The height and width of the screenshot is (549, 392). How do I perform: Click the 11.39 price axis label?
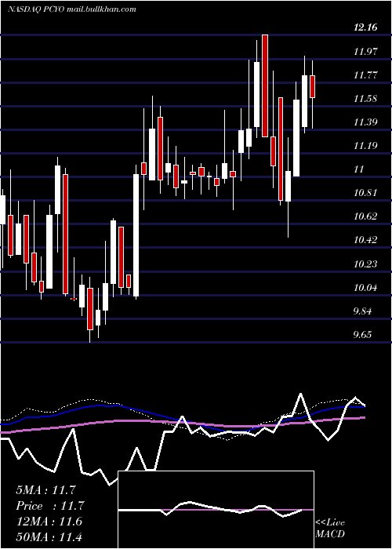pyautogui.click(x=365, y=122)
